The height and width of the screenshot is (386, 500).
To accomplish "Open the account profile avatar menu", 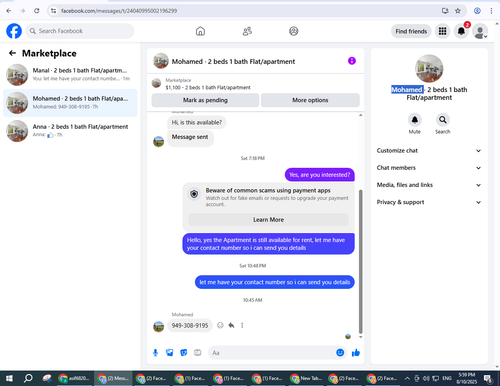I will (480, 31).
